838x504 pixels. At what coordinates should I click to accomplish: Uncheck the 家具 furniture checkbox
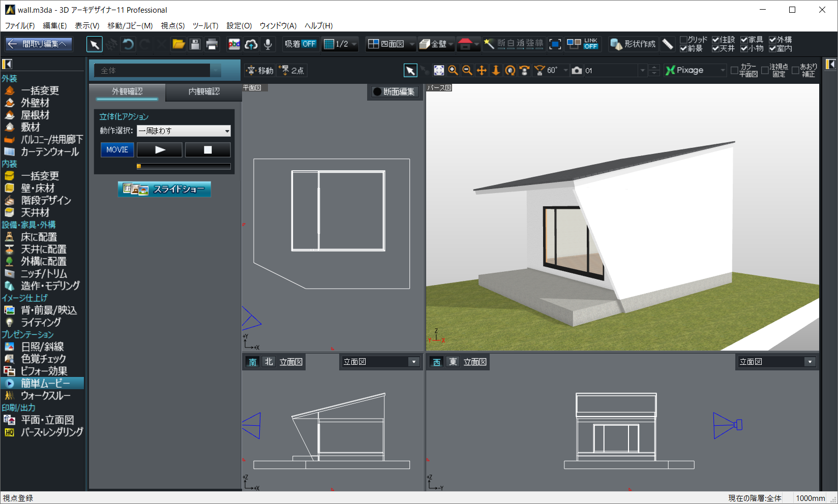click(744, 40)
